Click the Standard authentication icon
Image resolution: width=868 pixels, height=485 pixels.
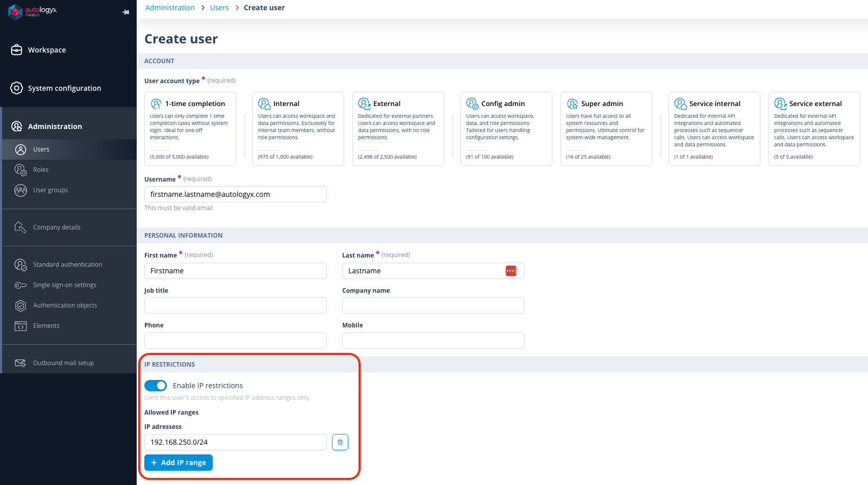pyautogui.click(x=20, y=265)
